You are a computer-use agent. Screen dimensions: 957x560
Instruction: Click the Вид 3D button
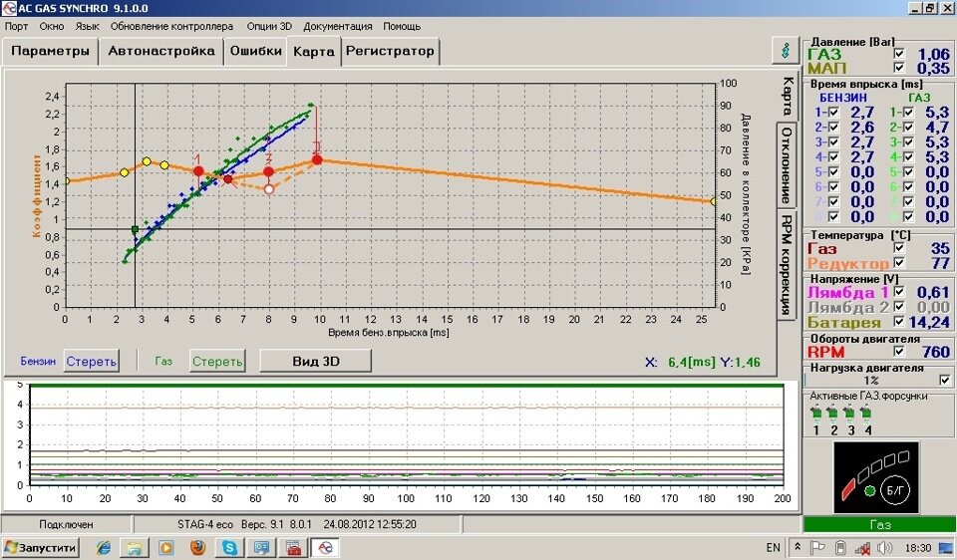point(316,361)
